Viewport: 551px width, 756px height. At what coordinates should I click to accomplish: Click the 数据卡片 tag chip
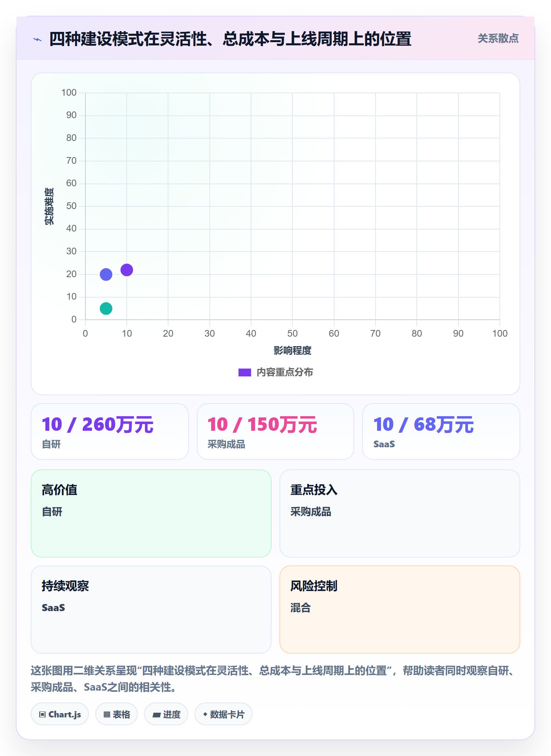[224, 714]
